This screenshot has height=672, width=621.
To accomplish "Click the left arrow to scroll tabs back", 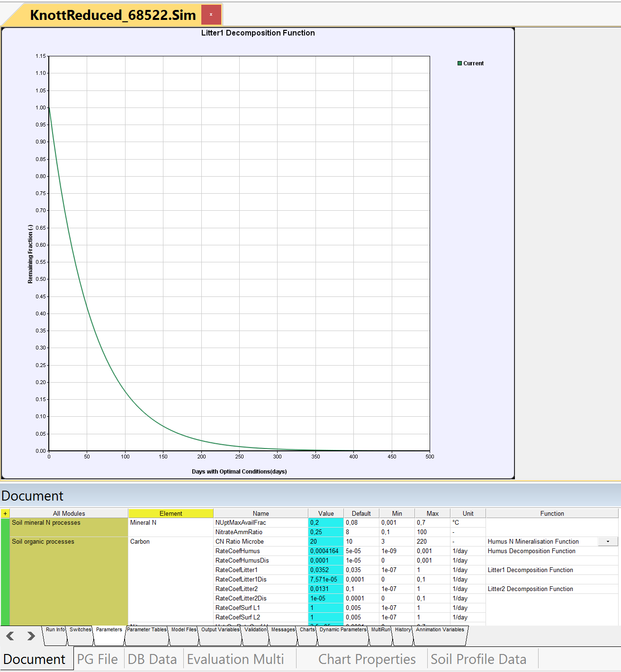I will [10, 636].
